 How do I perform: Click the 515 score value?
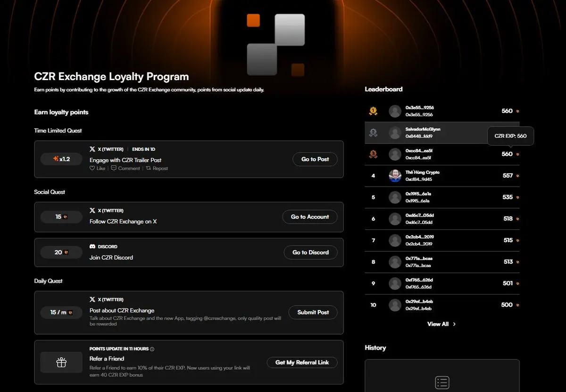pyautogui.click(x=508, y=240)
